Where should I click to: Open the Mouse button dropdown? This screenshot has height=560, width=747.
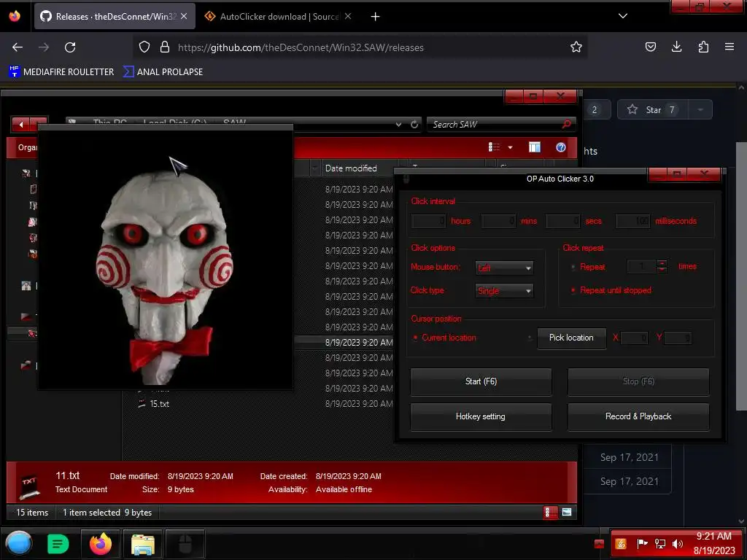504,268
